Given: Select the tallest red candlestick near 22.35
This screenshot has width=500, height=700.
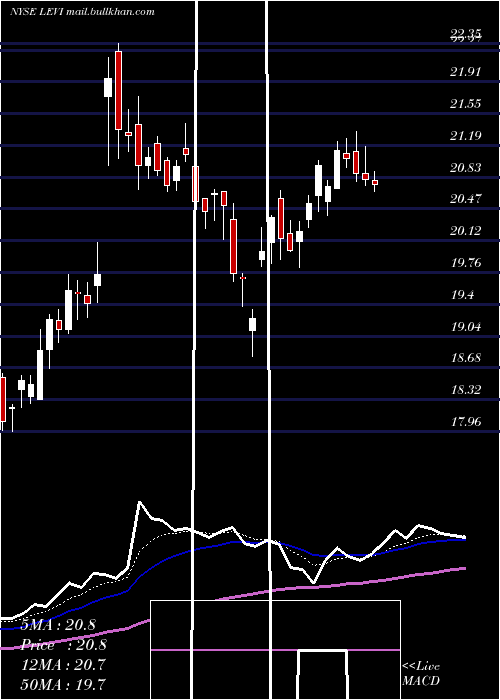Looking at the screenshot, I should [x=118, y=91].
